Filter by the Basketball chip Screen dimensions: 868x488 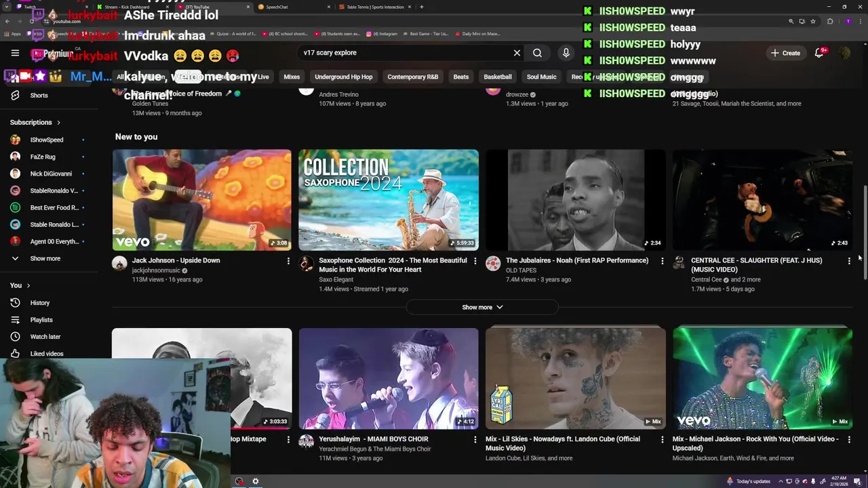pyautogui.click(x=498, y=77)
